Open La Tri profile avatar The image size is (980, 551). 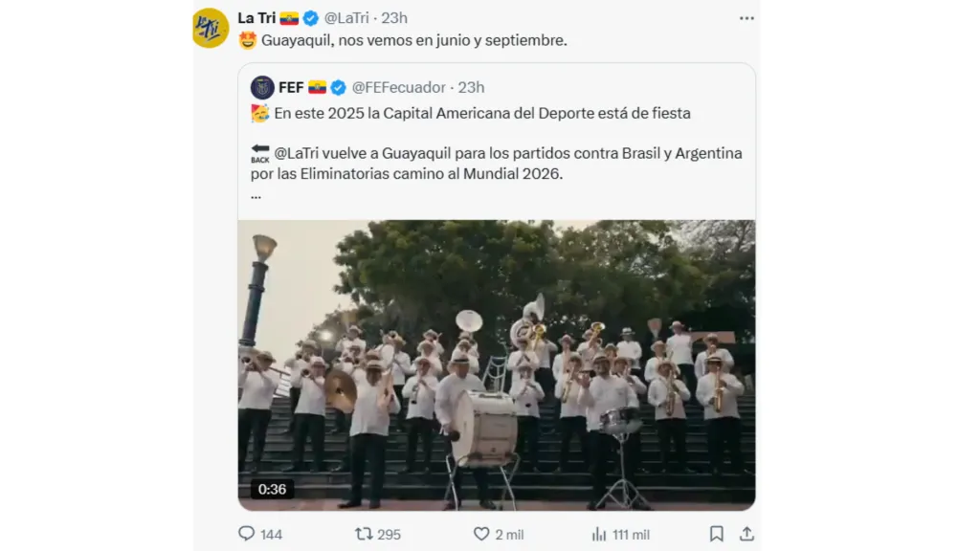(211, 28)
